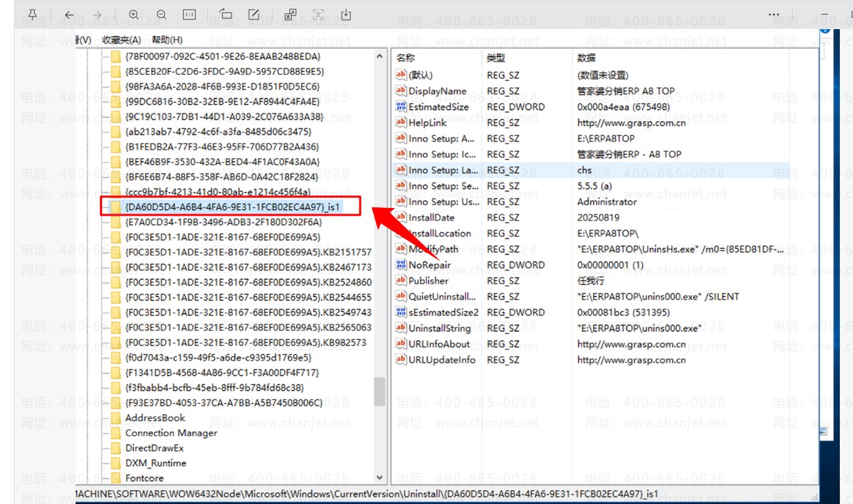853x504 pixels.
Task: Select the key ending in .KB2467173
Action: tap(248, 268)
